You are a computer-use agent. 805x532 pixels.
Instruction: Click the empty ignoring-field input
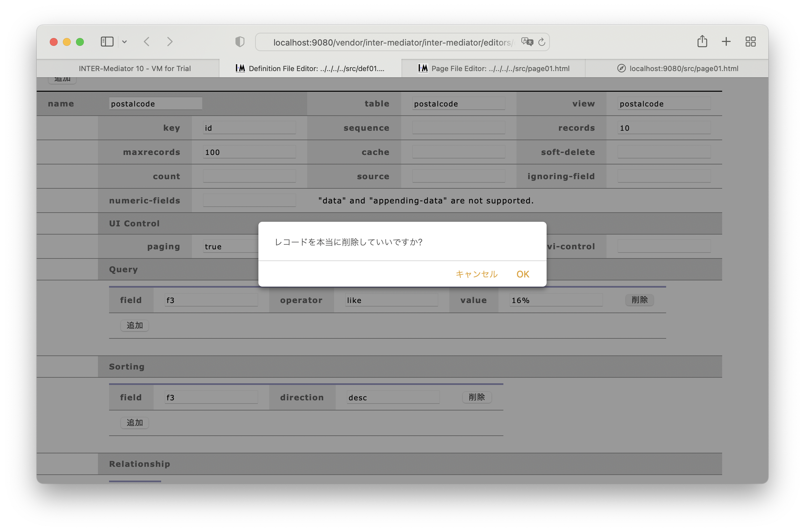664,177
